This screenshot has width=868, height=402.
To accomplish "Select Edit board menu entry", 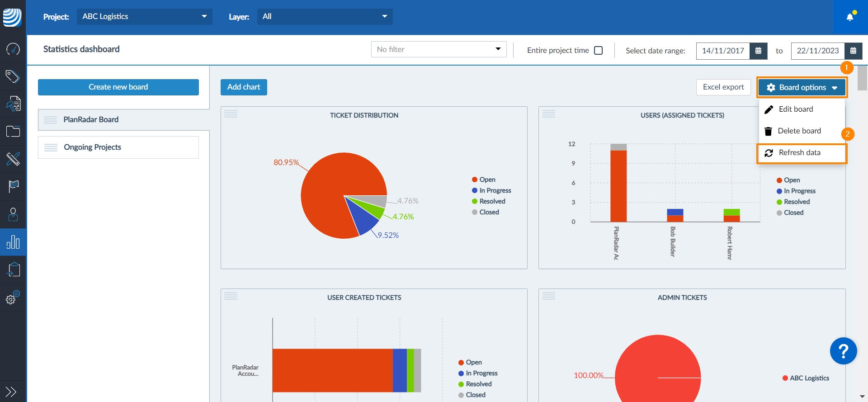I will click(795, 109).
